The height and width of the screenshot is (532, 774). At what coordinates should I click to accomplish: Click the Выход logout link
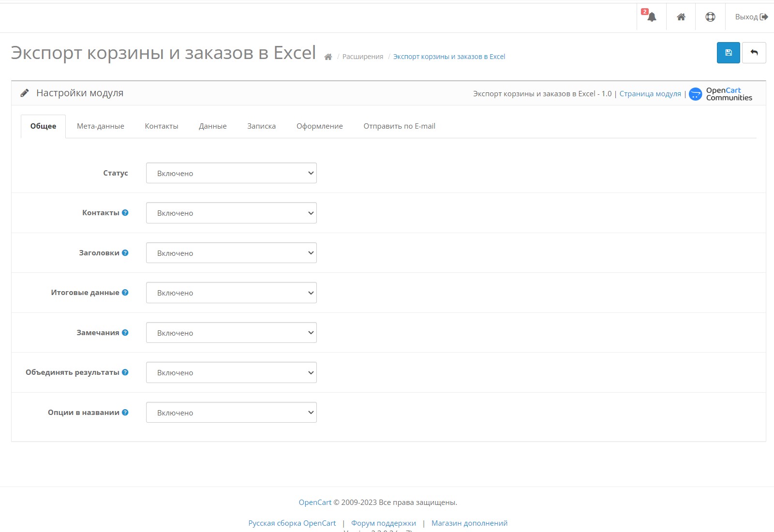[x=751, y=17]
